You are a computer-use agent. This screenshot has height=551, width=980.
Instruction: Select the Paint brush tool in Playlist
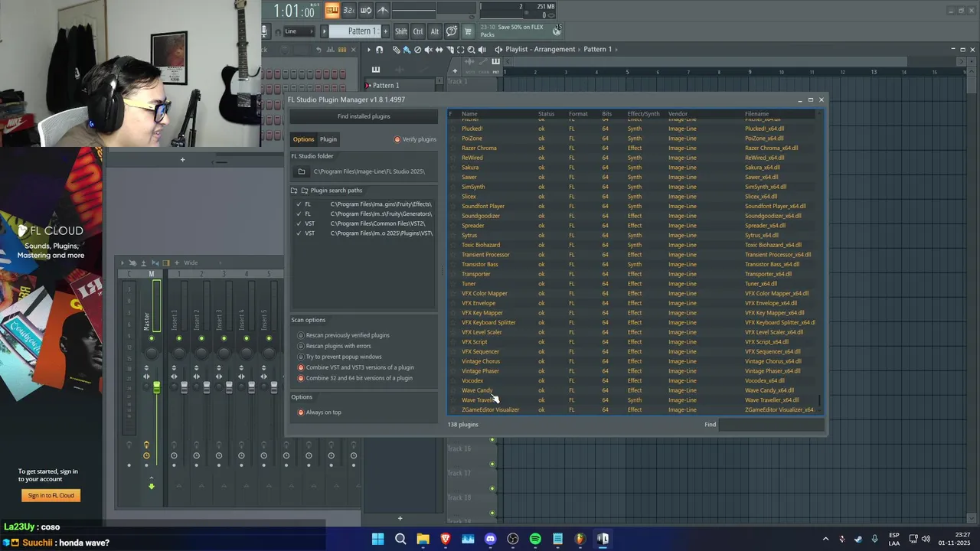407,50
